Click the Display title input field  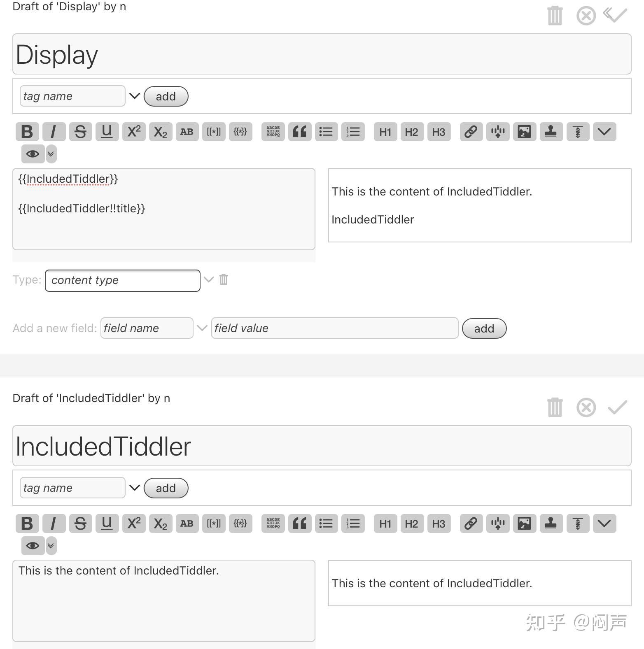(321, 54)
